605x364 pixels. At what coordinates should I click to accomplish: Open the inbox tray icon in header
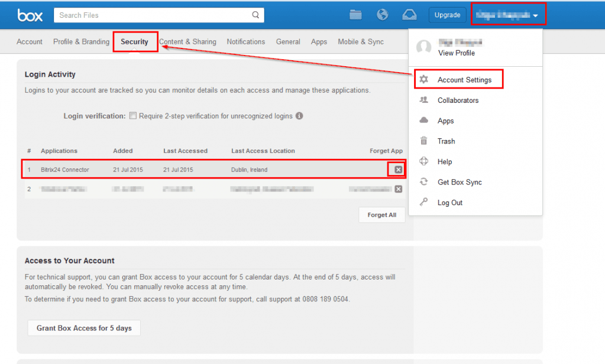click(x=409, y=15)
